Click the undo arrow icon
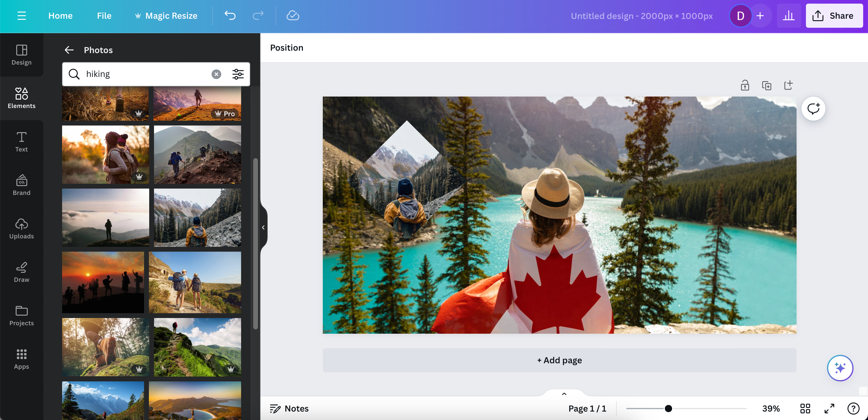868x420 pixels. coord(230,15)
